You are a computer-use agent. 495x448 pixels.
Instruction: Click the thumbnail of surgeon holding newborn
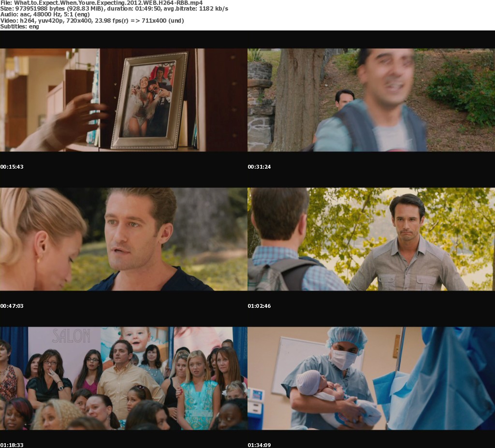(x=371, y=378)
